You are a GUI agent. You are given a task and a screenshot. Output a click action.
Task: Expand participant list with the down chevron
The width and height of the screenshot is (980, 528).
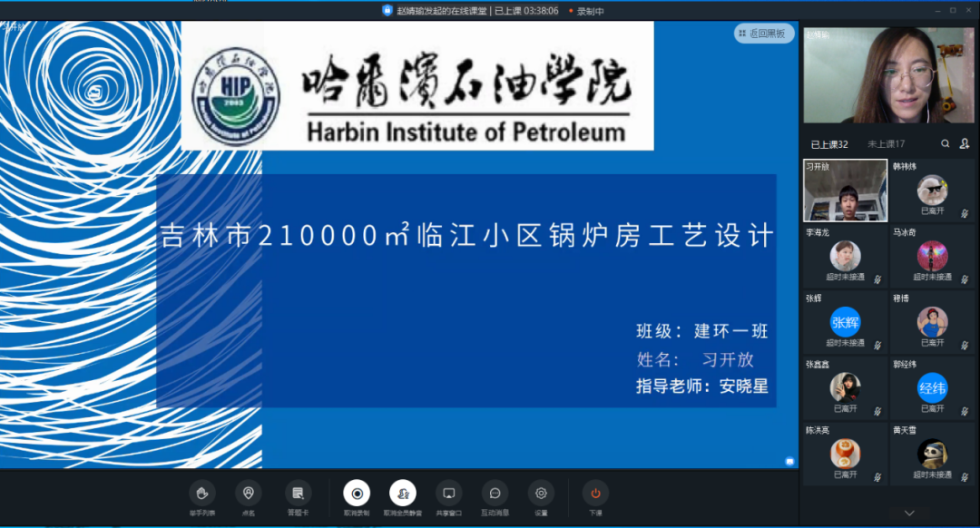(x=908, y=513)
